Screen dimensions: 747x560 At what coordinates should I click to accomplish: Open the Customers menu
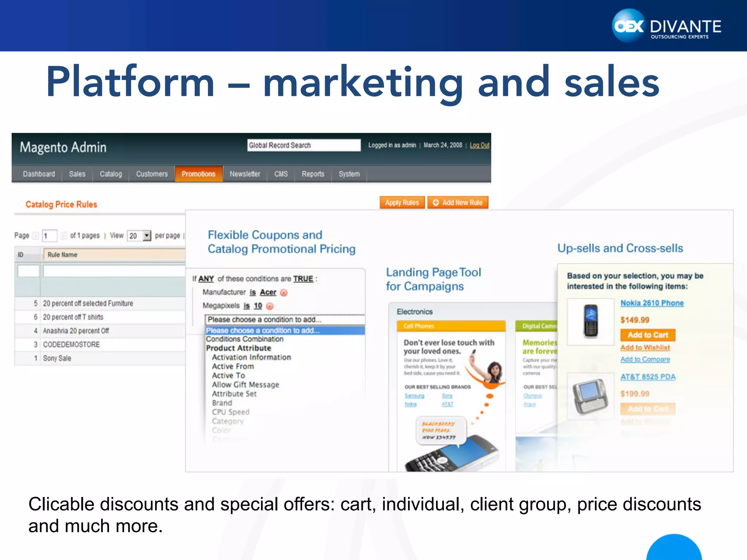coord(152,174)
